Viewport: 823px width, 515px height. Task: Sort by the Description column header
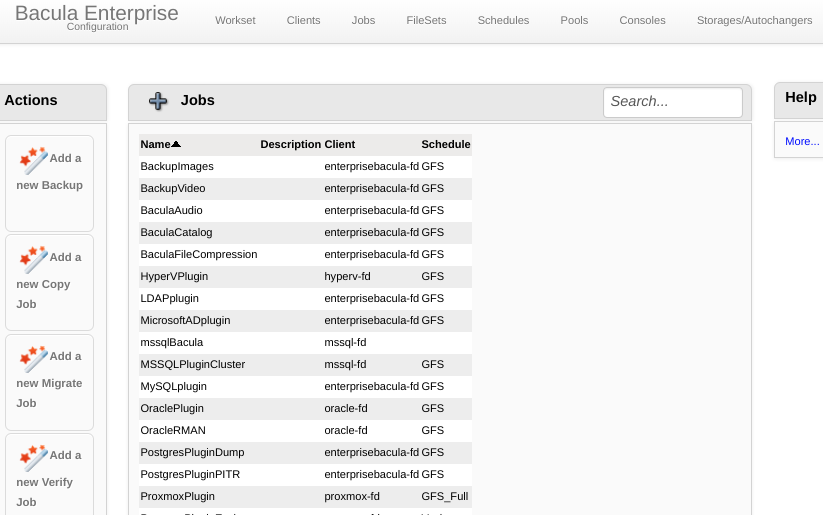(290, 144)
